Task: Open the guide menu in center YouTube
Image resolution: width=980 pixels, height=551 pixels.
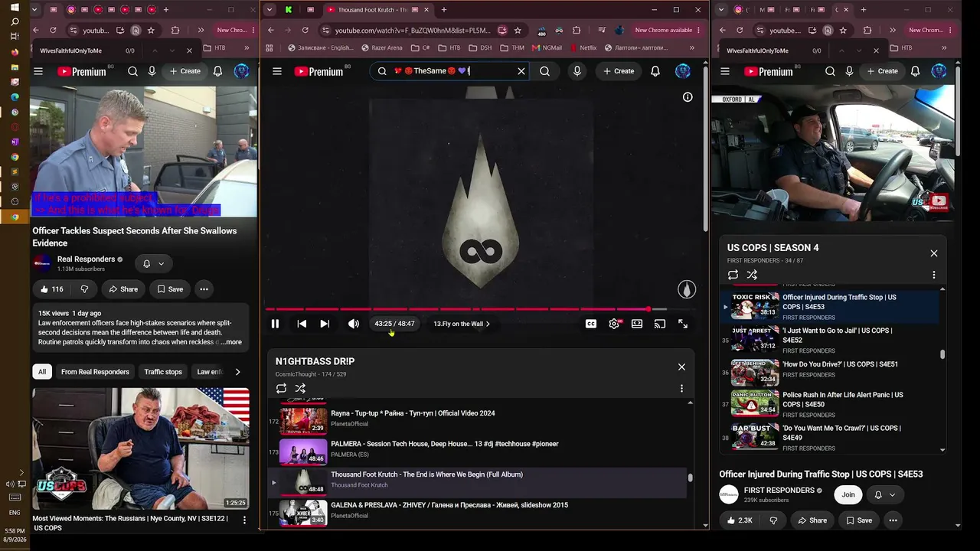Action: click(277, 71)
